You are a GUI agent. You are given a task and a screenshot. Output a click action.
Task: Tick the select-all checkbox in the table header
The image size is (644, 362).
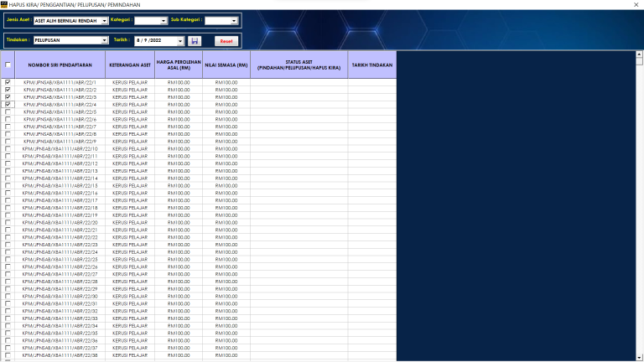(x=8, y=65)
